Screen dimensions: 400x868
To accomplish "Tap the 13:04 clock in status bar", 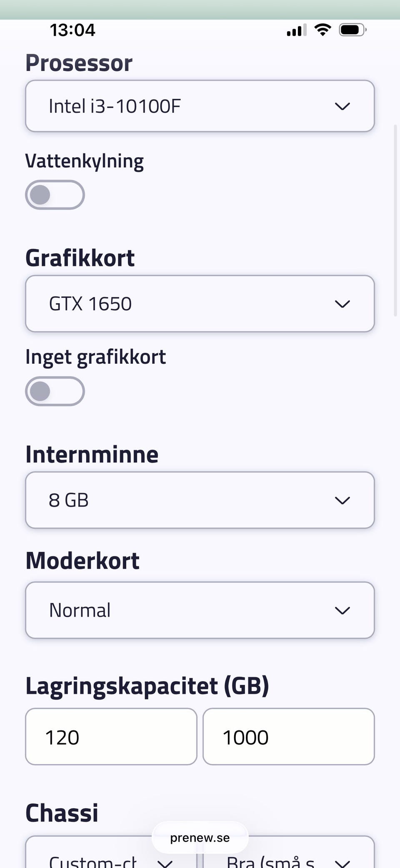I will point(72,30).
